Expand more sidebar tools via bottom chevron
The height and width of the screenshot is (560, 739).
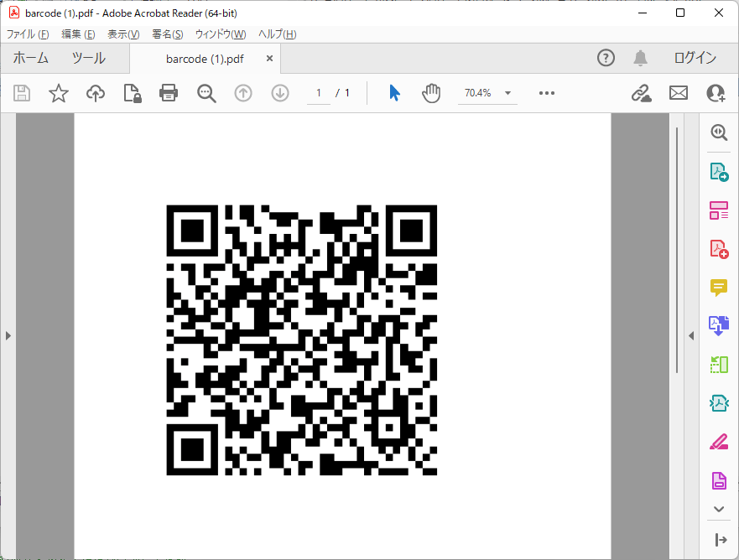coord(719,509)
